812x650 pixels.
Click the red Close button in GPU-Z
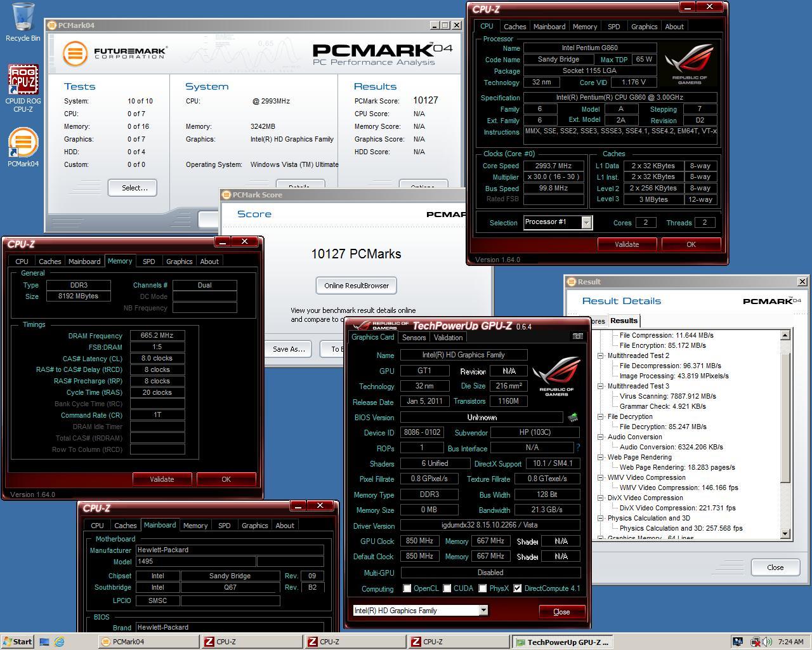561,611
